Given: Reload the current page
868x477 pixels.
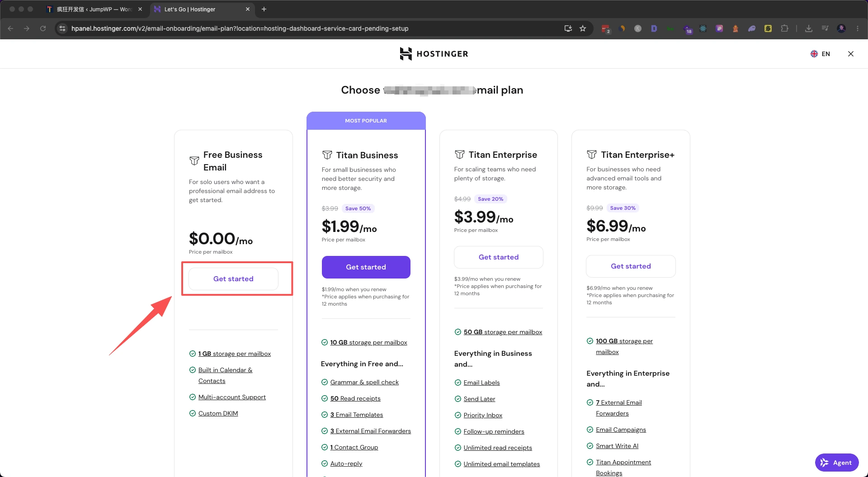Looking at the screenshot, I should coord(43,28).
